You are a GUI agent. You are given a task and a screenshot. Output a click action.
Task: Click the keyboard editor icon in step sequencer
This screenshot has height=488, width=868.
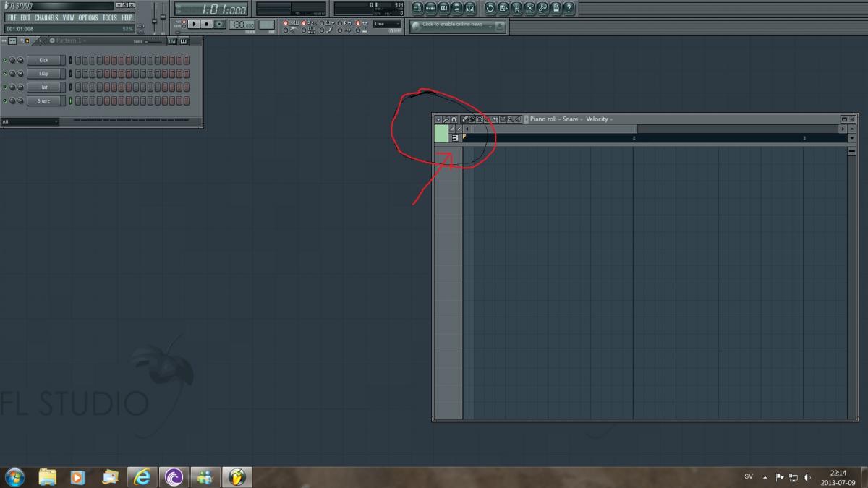pyautogui.click(x=183, y=41)
